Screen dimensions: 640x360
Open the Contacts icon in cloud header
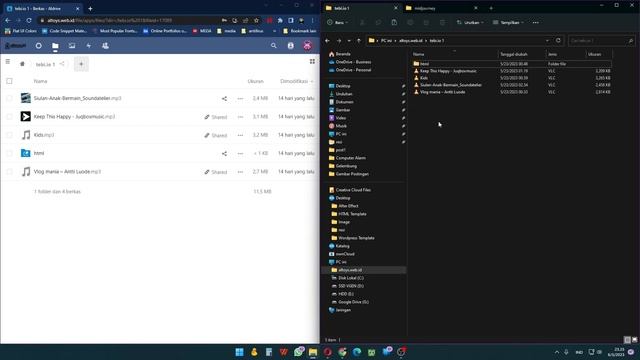pyautogui.click(x=105, y=46)
